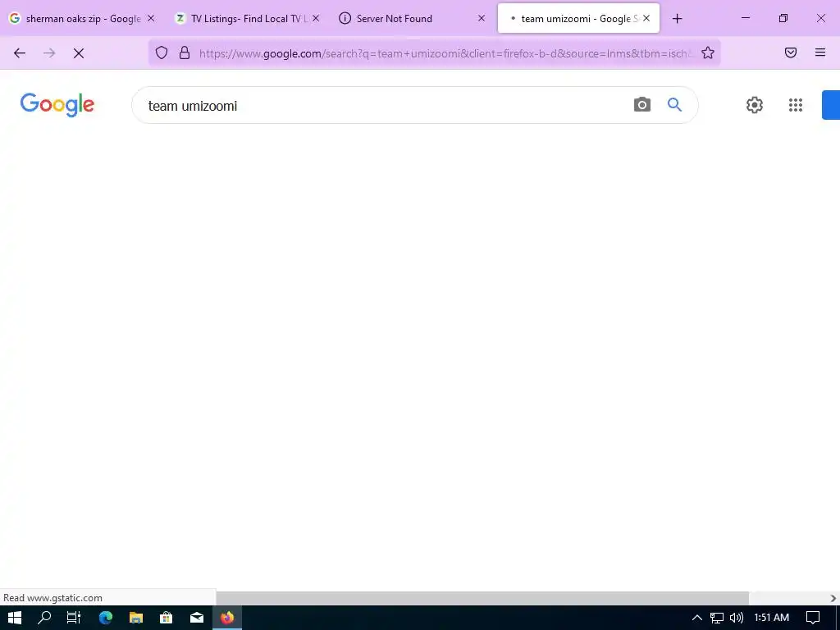Image resolution: width=840 pixels, height=630 pixels.
Task: Select the team umizoomi tab
Action: 578,19
